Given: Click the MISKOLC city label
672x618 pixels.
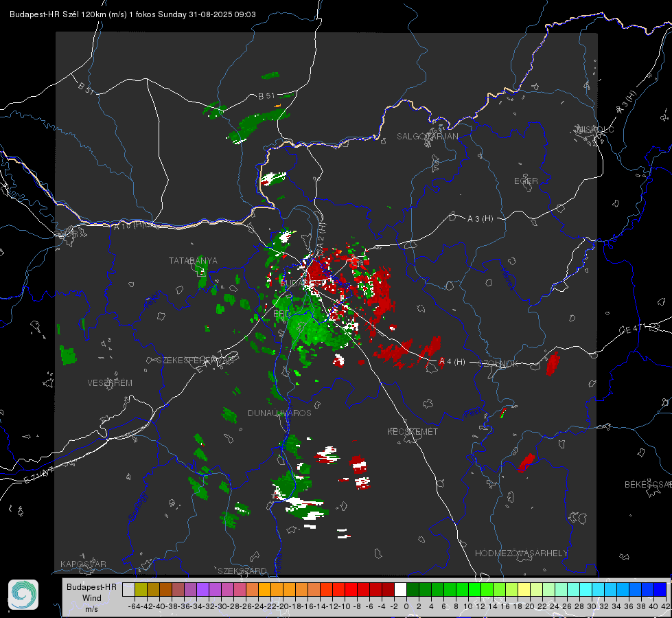Looking at the screenshot, I should (x=595, y=129).
